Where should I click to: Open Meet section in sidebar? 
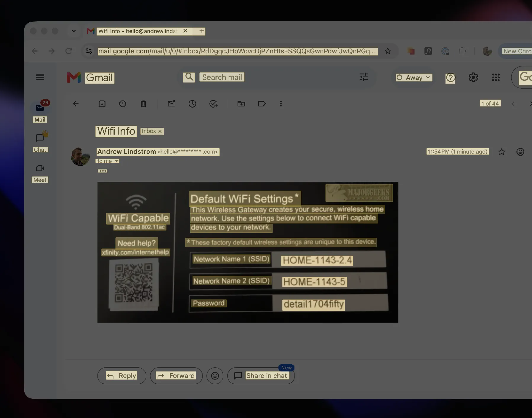point(40,173)
